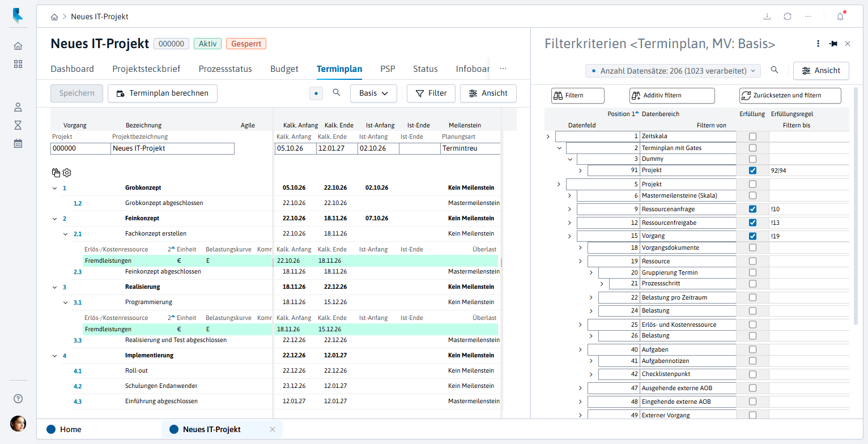Switch to the Budget tab
Viewport: 868px width, 444px height.
284,69
